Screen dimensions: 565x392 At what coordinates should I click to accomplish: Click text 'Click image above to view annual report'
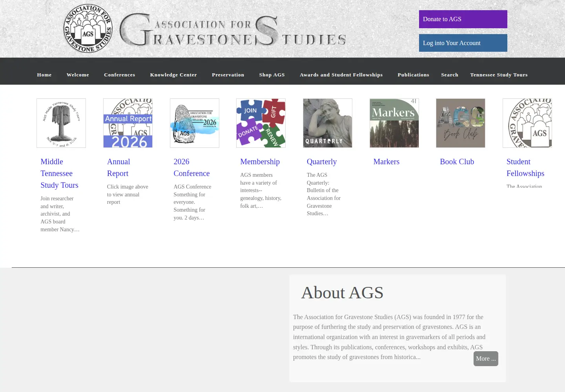[x=128, y=194]
